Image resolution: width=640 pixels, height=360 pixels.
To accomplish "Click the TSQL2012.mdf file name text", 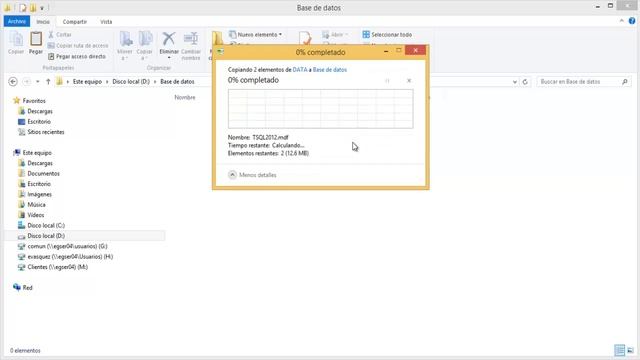I will 270,138.
